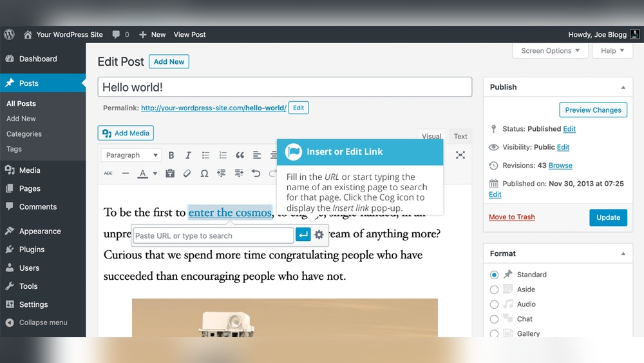Click the Paste URL or type to search field

click(x=214, y=235)
